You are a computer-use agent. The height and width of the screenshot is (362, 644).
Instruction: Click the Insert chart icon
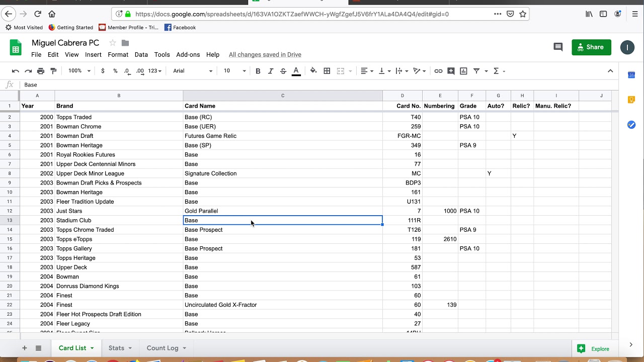pos(463,71)
